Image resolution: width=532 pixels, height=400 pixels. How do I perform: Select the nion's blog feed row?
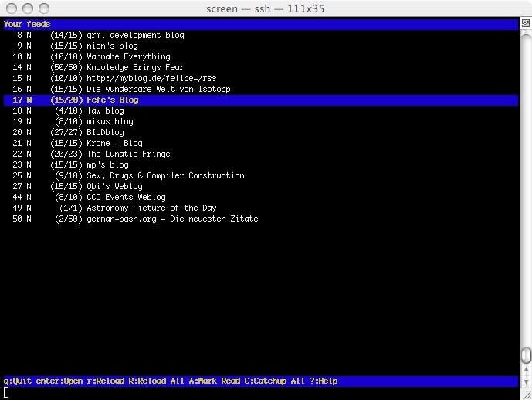tap(260, 46)
